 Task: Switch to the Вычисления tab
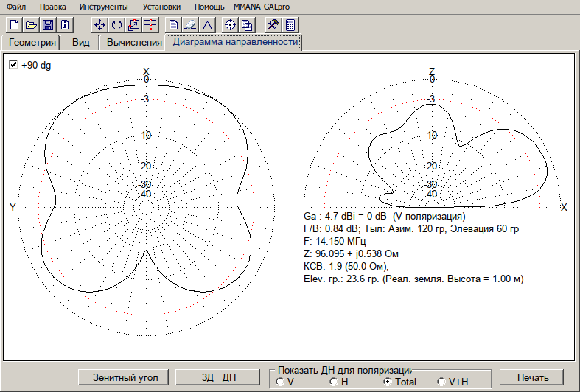[134, 42]
